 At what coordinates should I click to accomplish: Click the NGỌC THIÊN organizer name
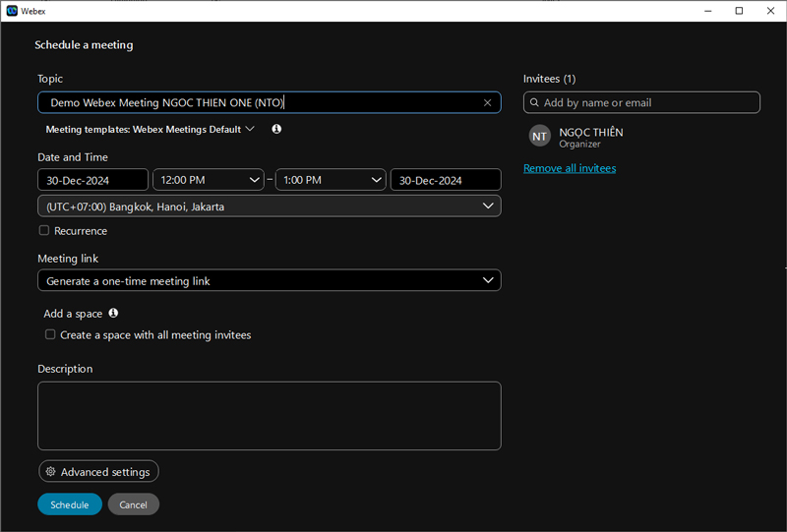591,133
